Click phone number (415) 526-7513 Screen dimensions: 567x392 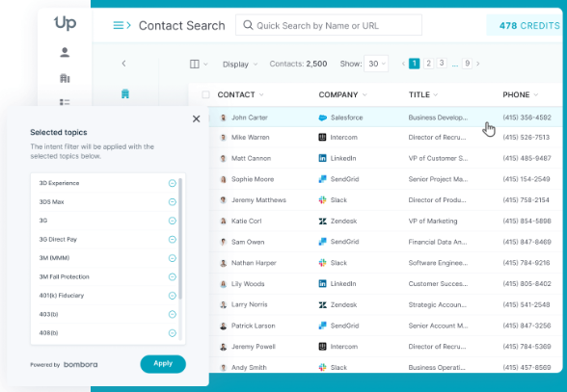tap(526, 138)
